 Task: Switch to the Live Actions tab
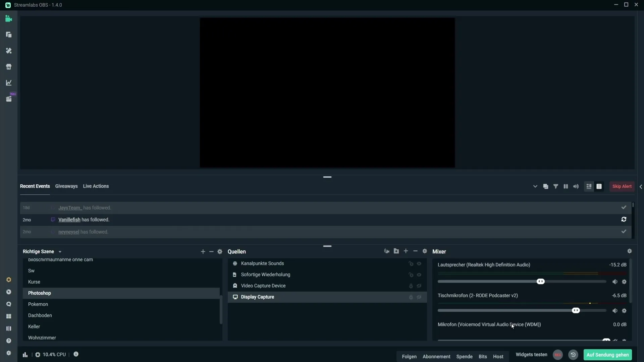coord(96,186)
